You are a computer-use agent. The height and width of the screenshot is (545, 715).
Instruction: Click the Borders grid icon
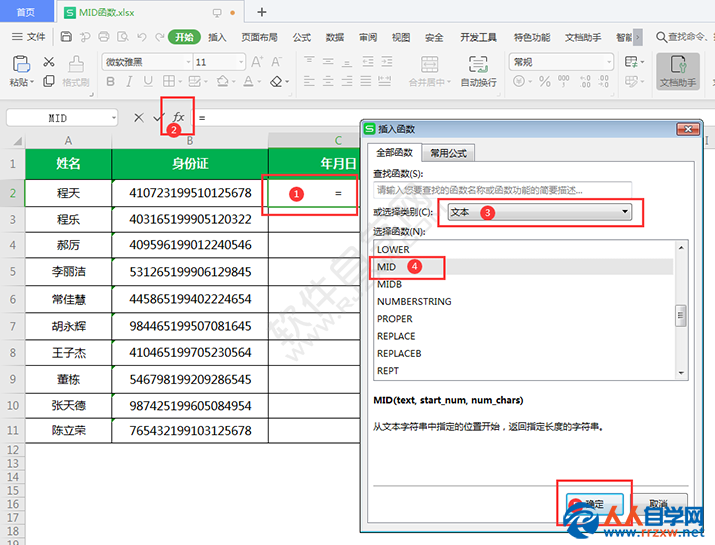(x=169, y=82)
